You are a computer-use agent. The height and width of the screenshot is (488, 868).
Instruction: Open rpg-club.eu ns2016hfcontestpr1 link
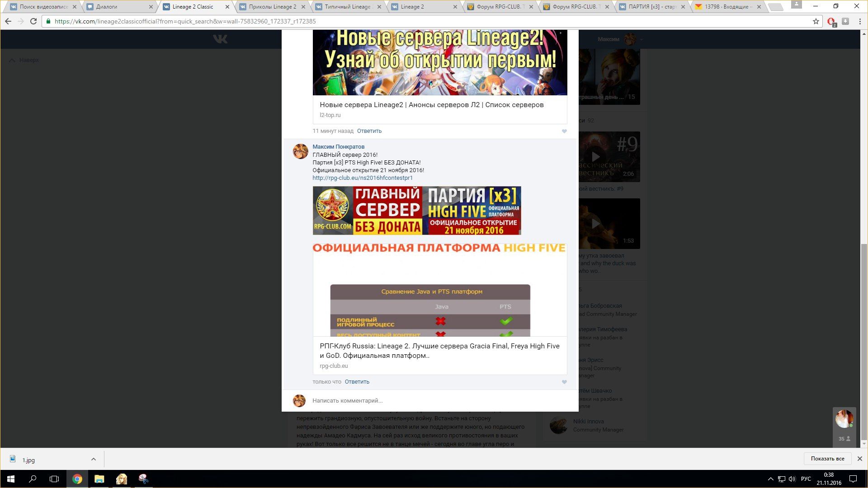[x=362, y=178]
